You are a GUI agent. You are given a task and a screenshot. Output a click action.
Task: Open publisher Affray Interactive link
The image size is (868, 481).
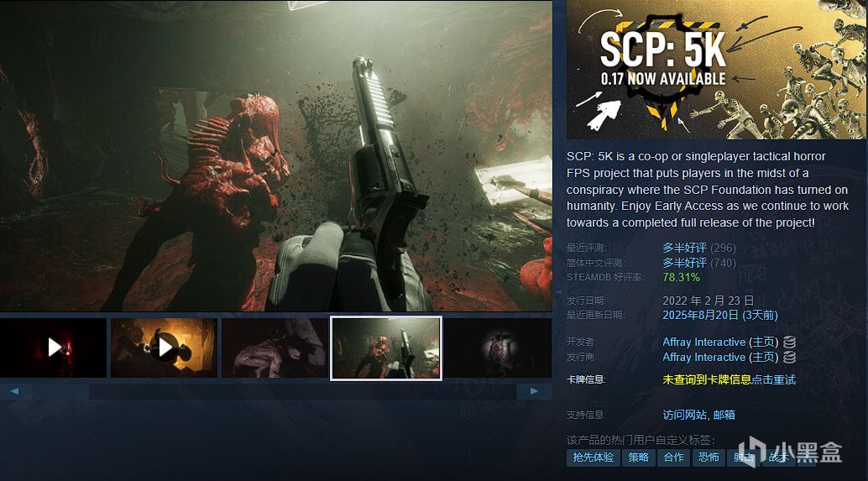704,357
